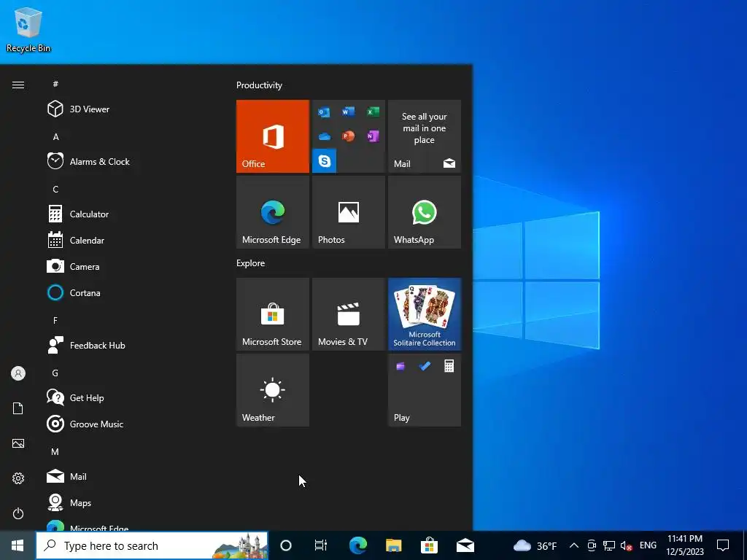Open Groove Music
This screenshot has width=747, height=560.
(128, 424)
